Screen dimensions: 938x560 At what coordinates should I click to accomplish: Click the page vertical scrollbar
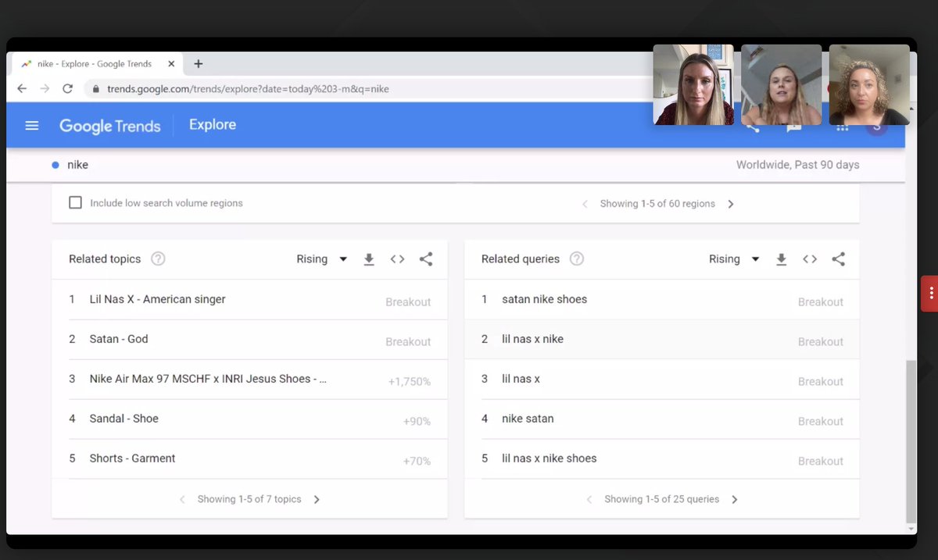pyautogui.click(x=910, y=441)
